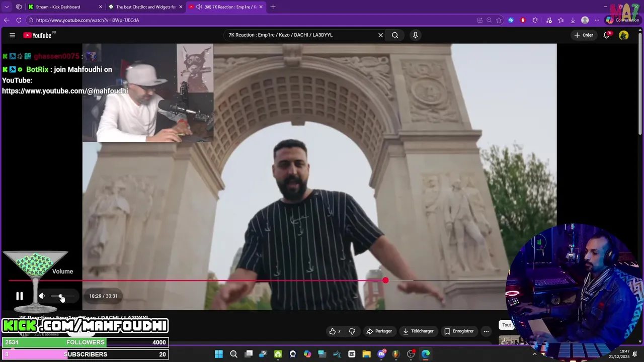Open YouTube notifications bell
This screenshot has height=362, width=644.
coord(607,35)
